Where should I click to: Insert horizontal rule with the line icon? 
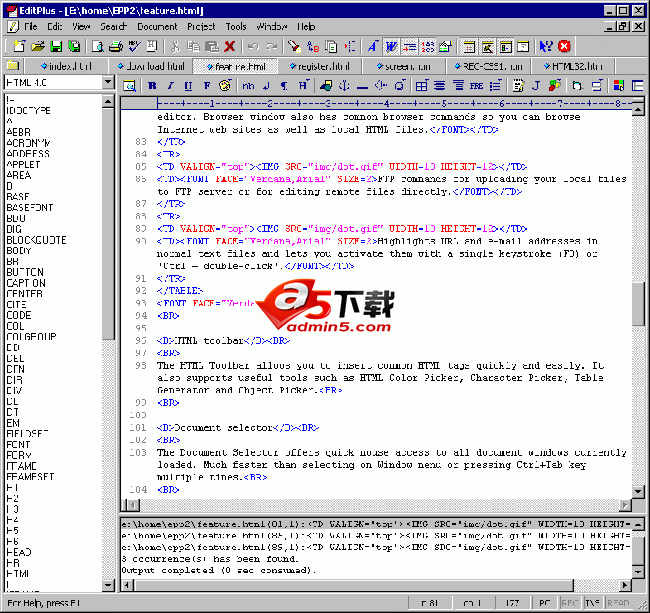362,86
